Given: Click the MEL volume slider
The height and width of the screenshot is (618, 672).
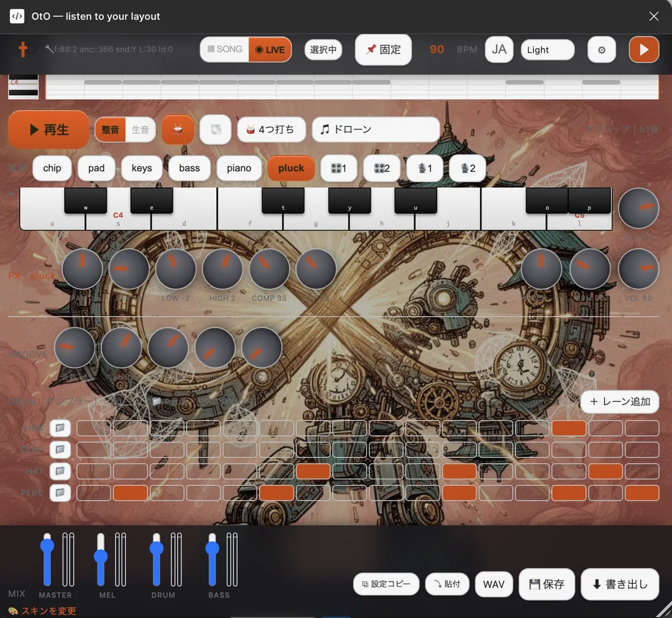Looking at the screenshot, I should click(101, 559).
